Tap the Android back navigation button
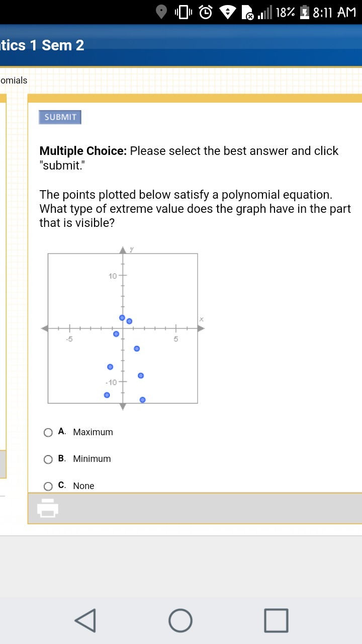 coord(85,620)
